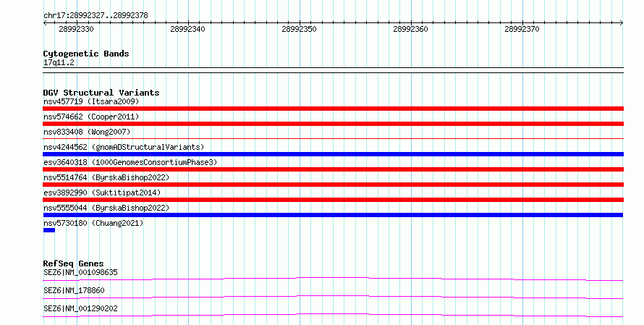This screenshot has height=325, width=644.
Task: Open SEZ6|NM_001290202 transcript label
Action: [x=80, y=308]
